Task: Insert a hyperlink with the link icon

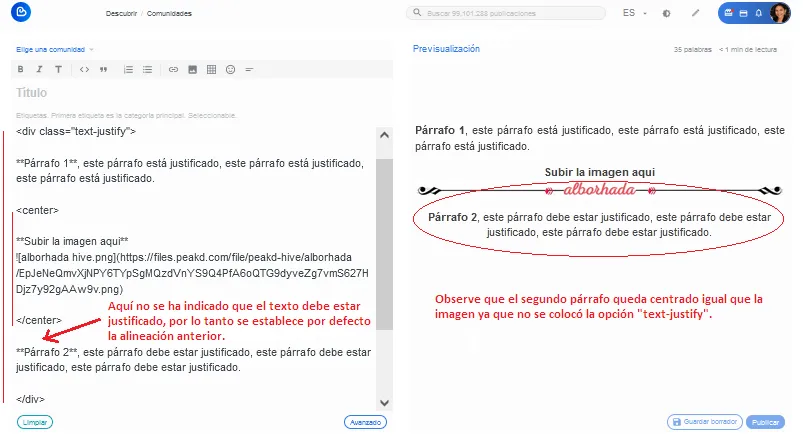Action: pyautogui.click(x=174, y=70)
